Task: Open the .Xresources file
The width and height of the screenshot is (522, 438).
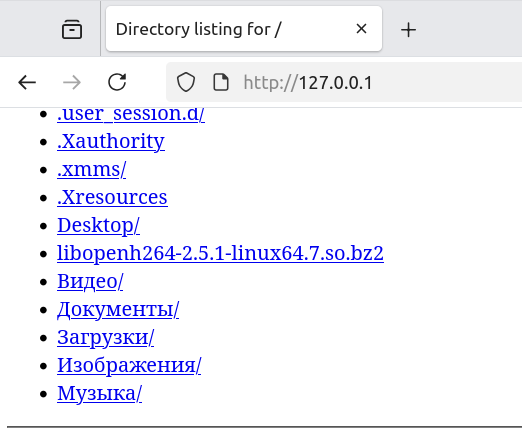Action: [112, 197]
